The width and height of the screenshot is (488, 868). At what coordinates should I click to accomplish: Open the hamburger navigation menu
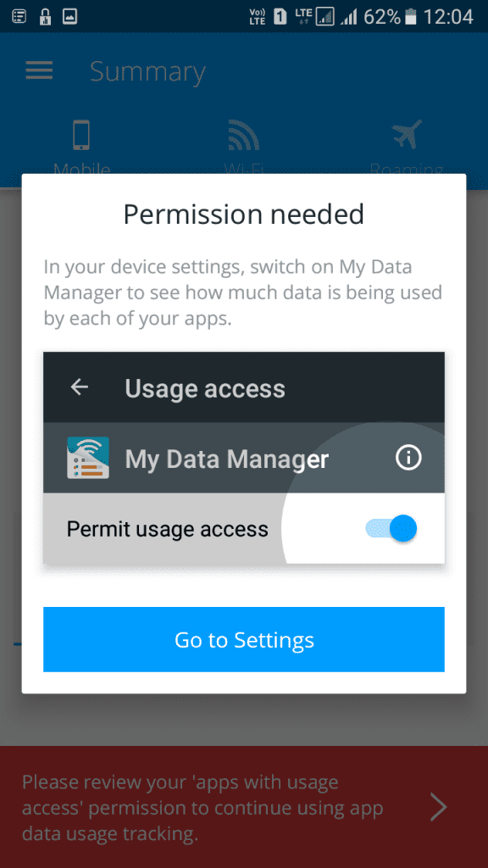(39, 70)
